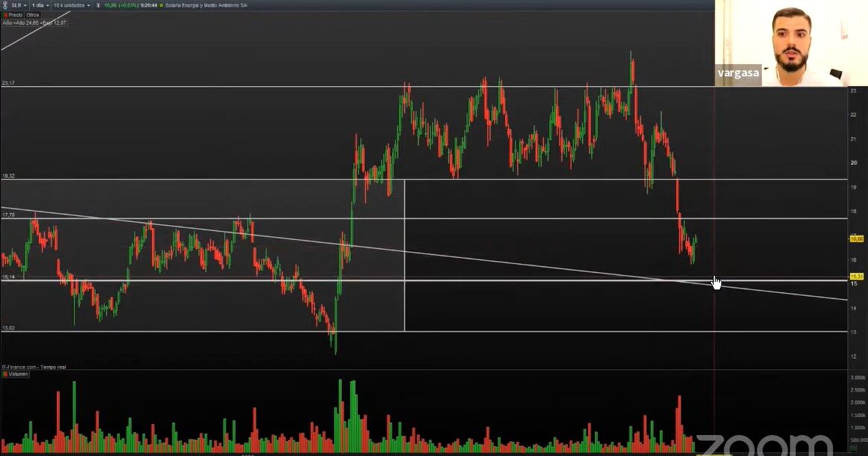868x456 pixels.
Task: Click the vargasa participant name label
Action: [739, 73]
